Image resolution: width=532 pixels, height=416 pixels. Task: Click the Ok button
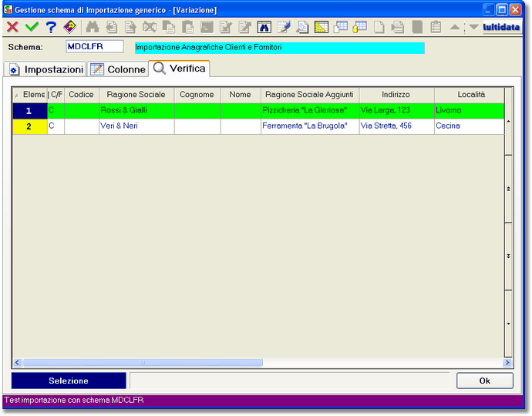point(485,381)
